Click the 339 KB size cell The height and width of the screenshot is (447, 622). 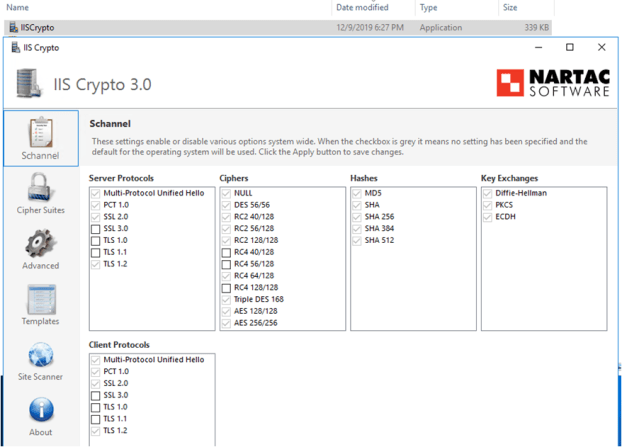click(x=537, y=27)
